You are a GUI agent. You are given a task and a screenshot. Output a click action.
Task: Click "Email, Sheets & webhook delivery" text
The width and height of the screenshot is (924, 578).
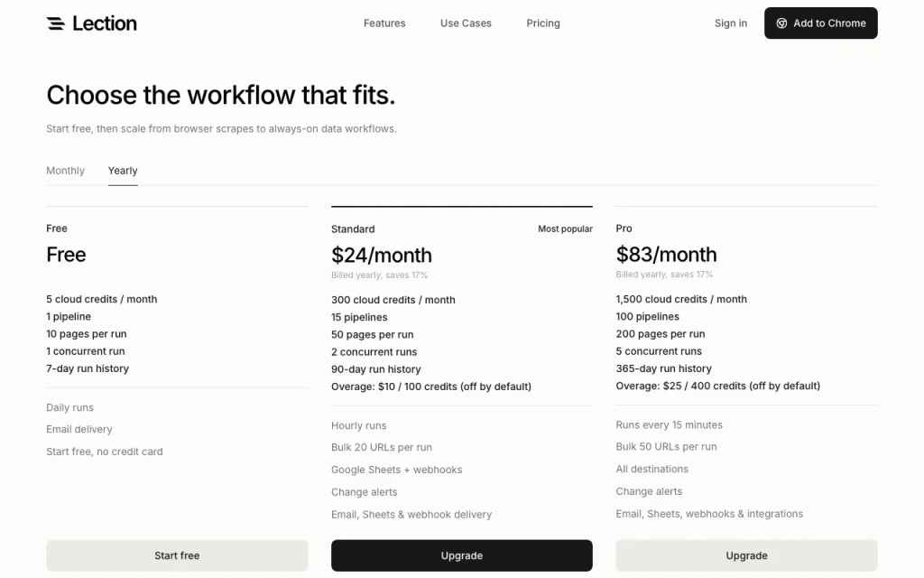411,515
